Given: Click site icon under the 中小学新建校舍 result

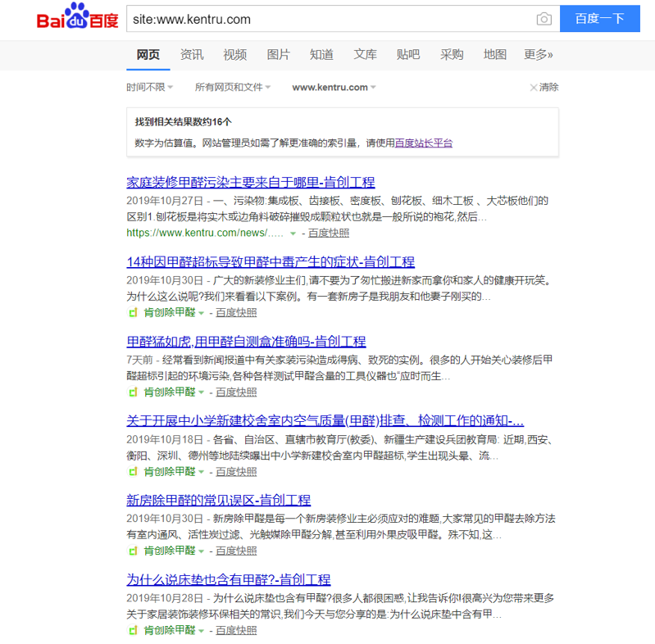Looking at the screenshot, I should coord(133,471).
